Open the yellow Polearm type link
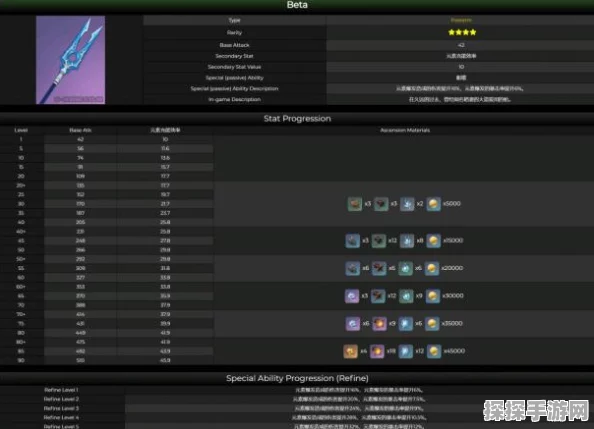The height and width of the screenshot is (429, 594). 461,20
